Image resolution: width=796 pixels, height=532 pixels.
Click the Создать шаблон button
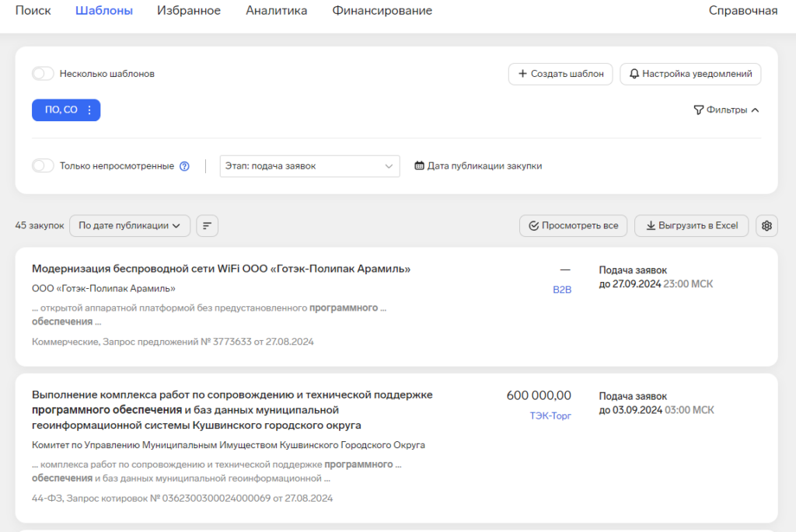tap(560, 75)
